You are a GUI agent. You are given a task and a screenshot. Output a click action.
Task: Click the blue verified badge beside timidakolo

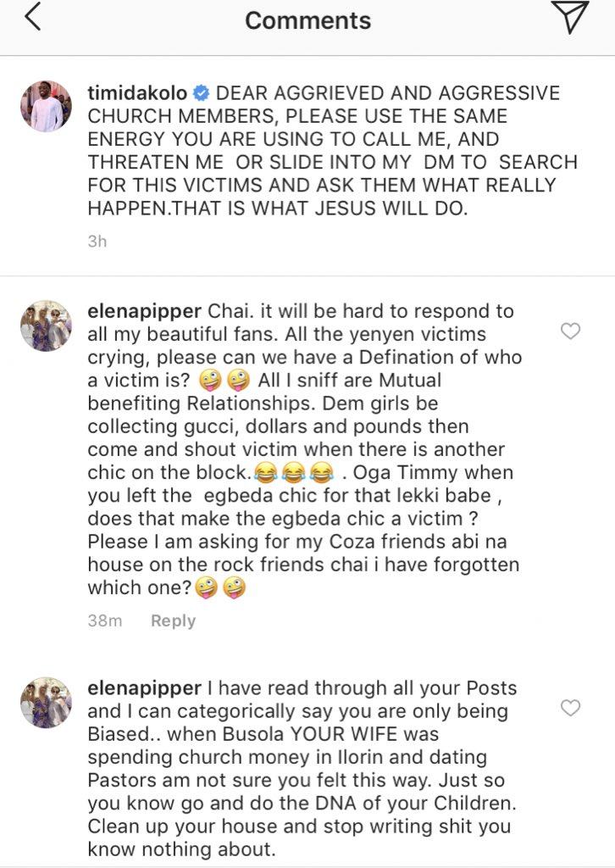point(203,94)
